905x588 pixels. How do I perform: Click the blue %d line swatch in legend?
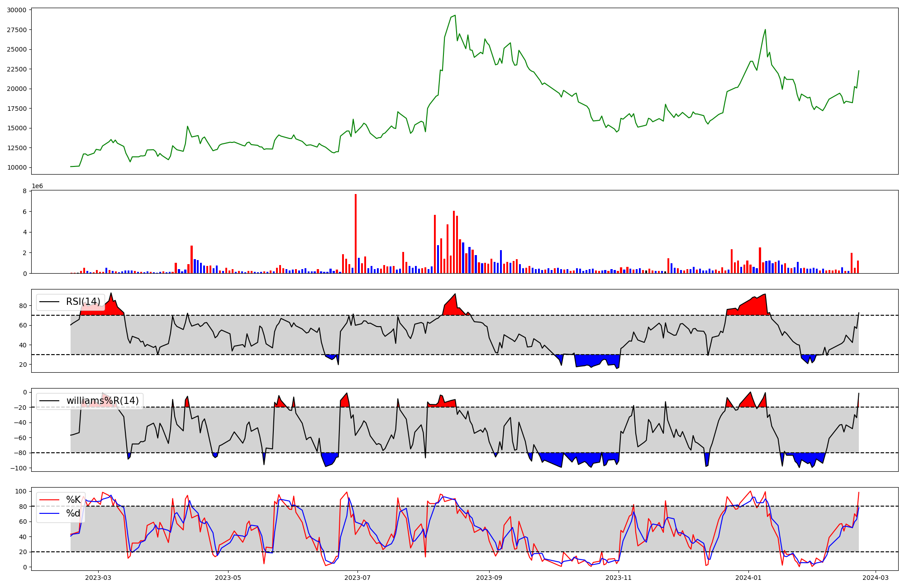49,513
